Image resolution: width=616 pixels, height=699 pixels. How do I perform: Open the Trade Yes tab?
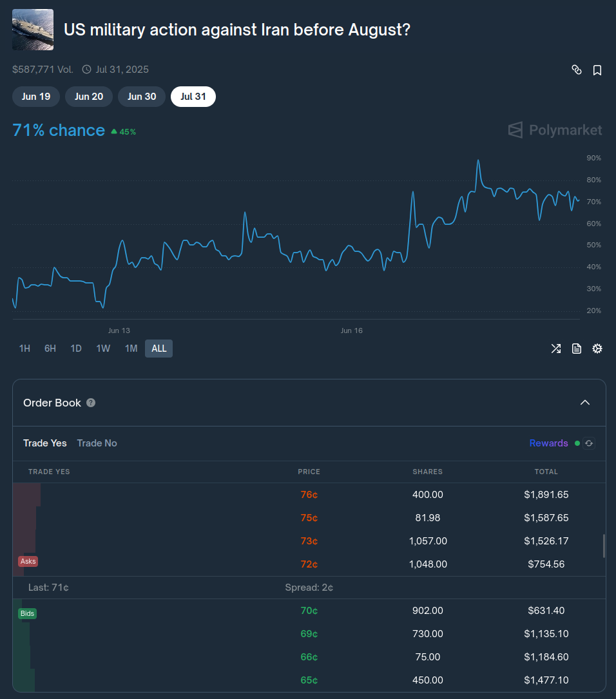click(45, 443)
